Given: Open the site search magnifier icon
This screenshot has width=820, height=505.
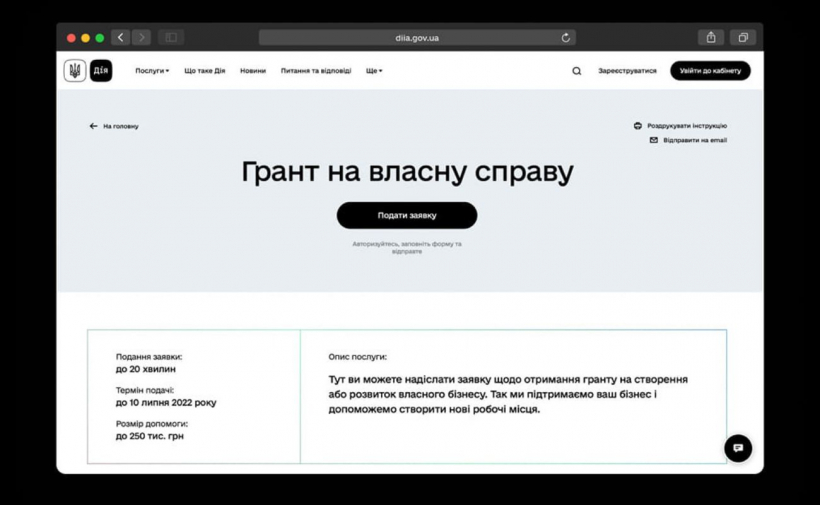Looking at the screenshot, I should click(x=576, y=71).
